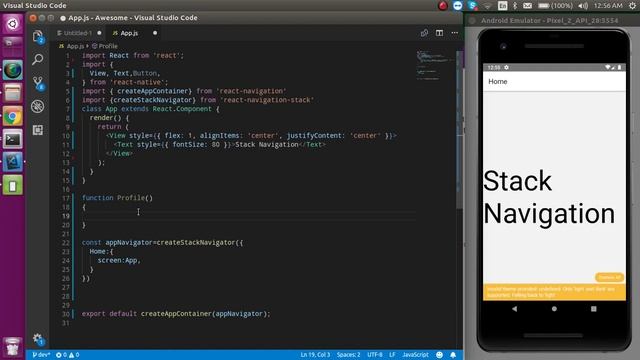
Task: Click the 'Stack Navigation' text in code line 11
Action: pyautogui.click(x=267, y=144)
